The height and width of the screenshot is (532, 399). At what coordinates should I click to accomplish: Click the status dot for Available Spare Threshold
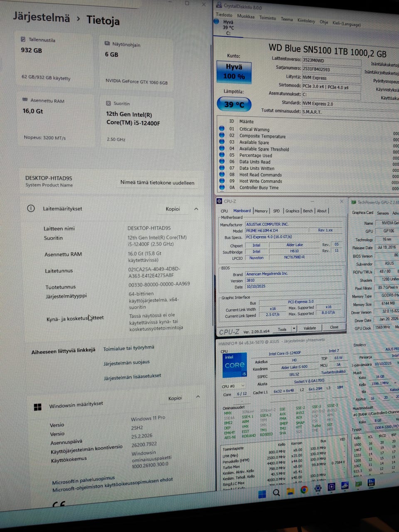222,148
